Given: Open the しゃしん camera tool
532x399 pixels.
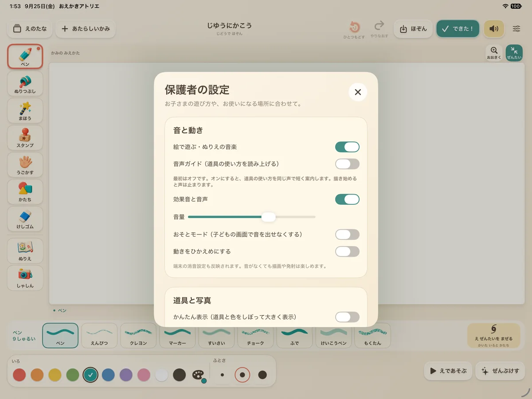Looking at the screenshot, I should [x=25, y=278].
